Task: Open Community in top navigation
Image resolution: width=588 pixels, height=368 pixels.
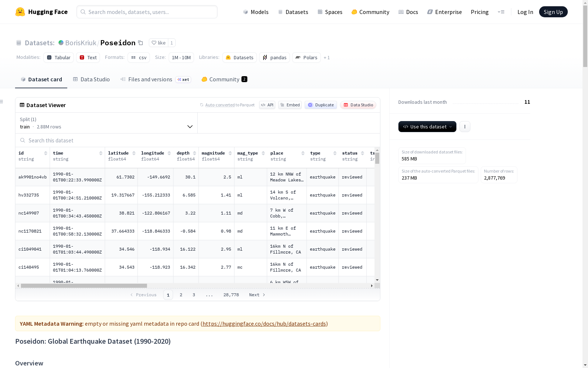Action: coord(370,12)
